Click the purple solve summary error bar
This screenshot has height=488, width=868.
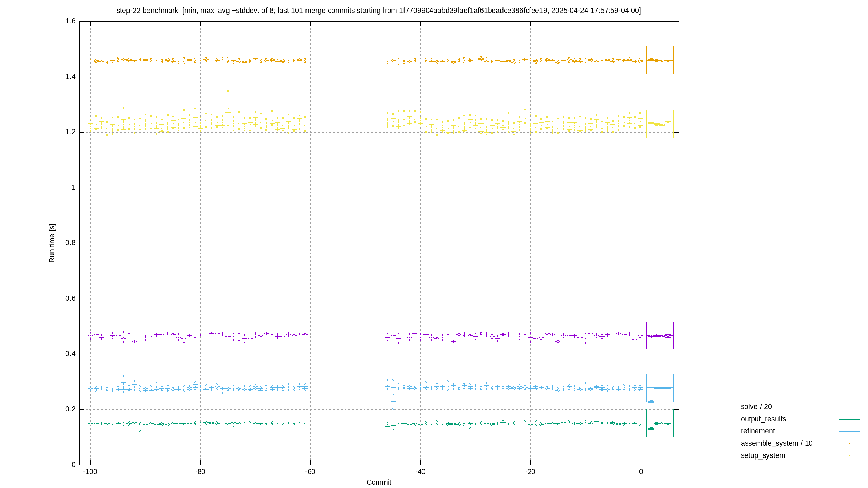click(660, 335)
